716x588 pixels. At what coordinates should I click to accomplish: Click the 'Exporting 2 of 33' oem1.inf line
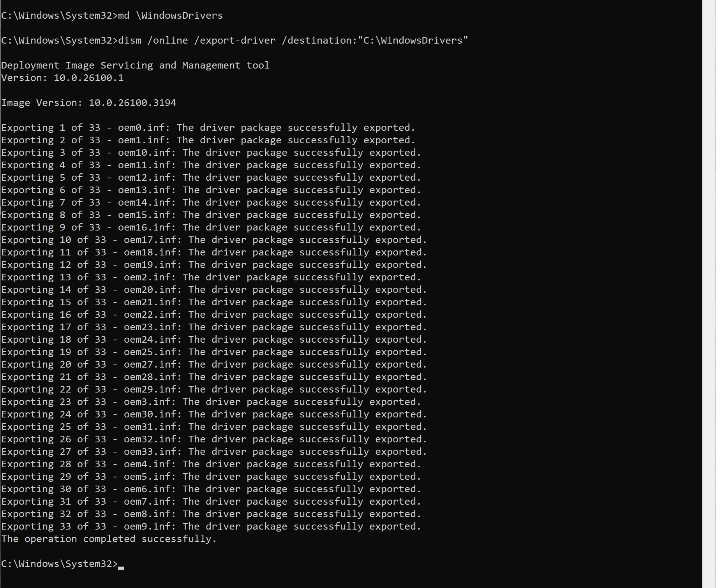(208, 140)
